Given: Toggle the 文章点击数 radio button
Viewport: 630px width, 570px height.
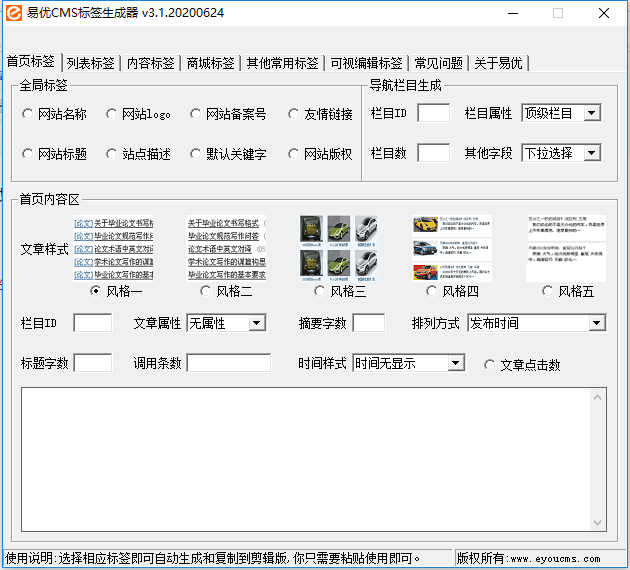Looking at the screenshot, I should tap(490, 364).
